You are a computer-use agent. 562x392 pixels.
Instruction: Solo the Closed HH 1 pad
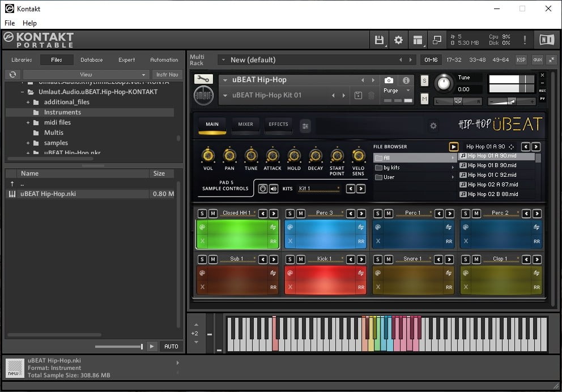click(202, 214)
